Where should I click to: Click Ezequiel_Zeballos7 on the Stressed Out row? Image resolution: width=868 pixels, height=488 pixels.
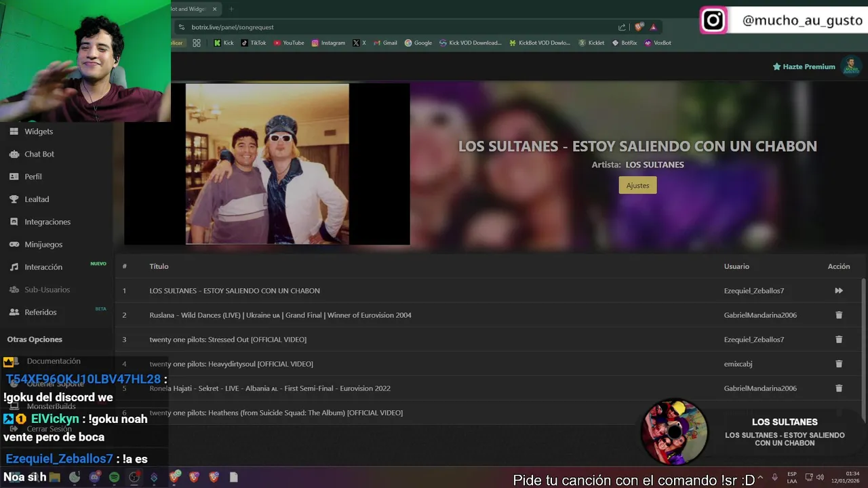(x=754, y=340)
